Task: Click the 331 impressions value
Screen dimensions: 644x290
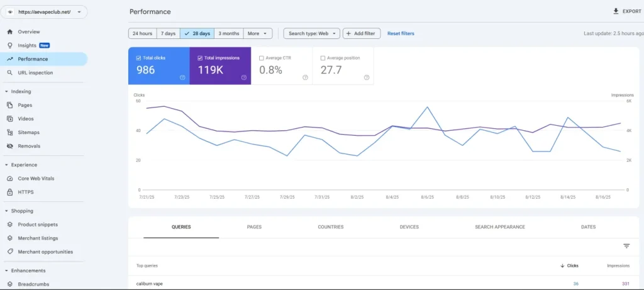Action: tap(626, 284)
